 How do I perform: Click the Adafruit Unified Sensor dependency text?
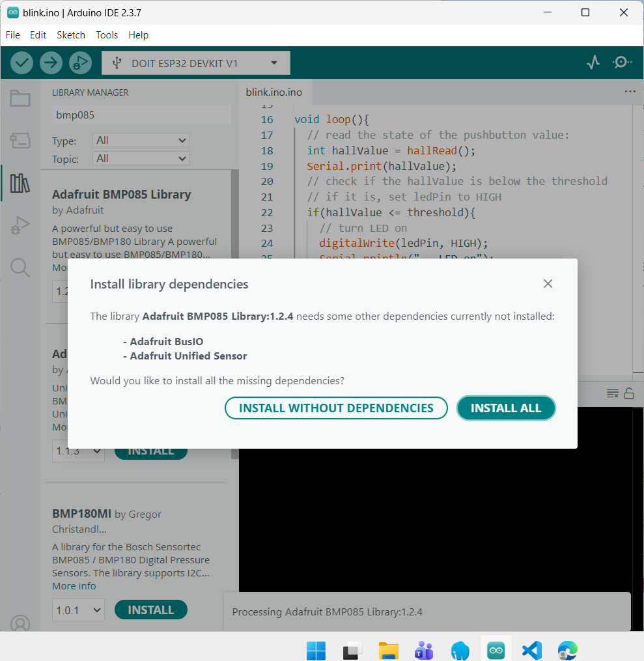point(188,356)
